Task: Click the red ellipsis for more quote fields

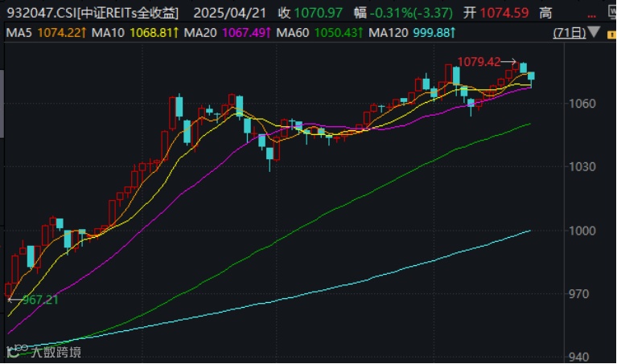Action: [591, 16]
